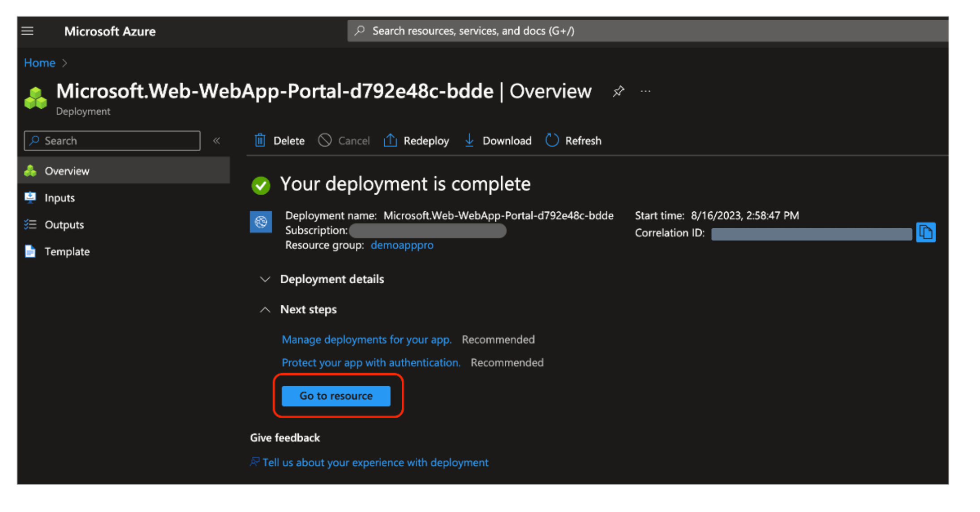Open the demoapppro resource group link
This screenshot has width=980, height=512.
[402, 245]
